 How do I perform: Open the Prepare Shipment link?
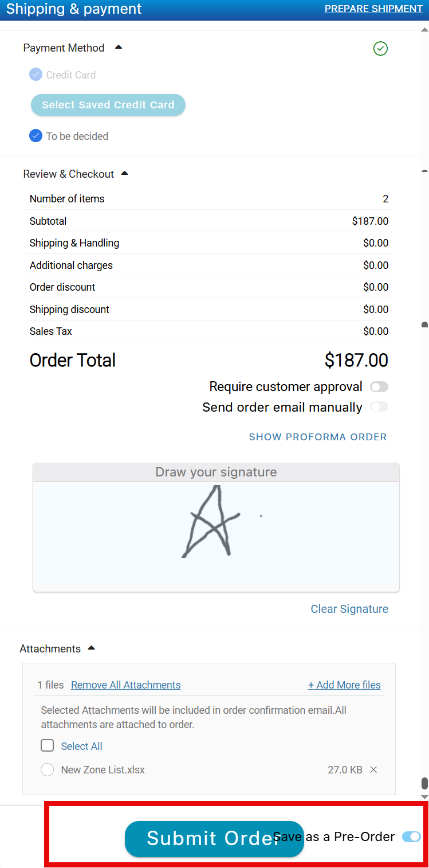(373, 9)
